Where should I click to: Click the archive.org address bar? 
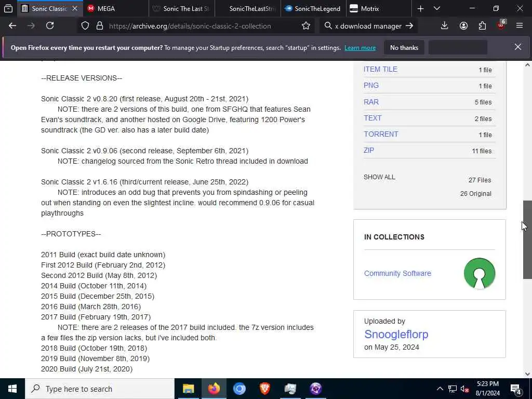(190, 26)
